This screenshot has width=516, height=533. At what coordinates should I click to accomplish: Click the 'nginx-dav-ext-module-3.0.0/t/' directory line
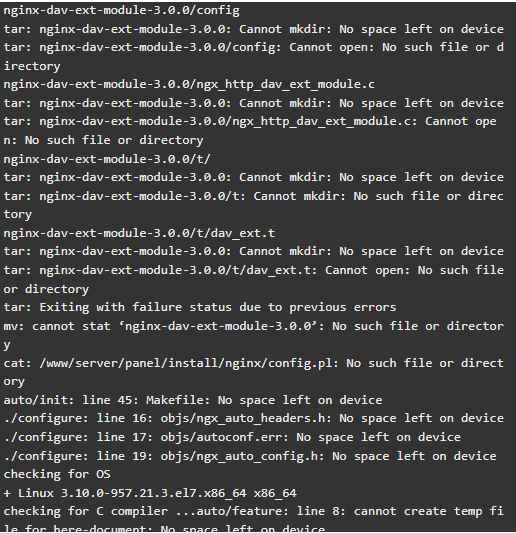point(107,159)
